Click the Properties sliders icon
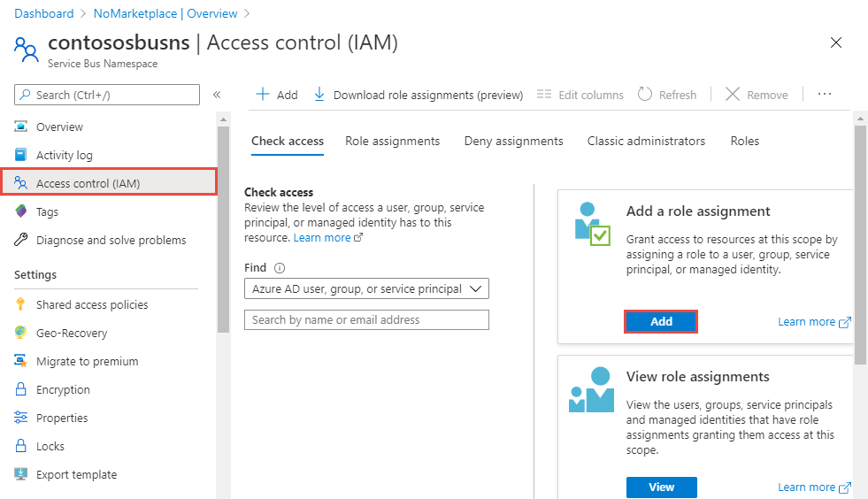868x499 pixels. pos(20,417)
